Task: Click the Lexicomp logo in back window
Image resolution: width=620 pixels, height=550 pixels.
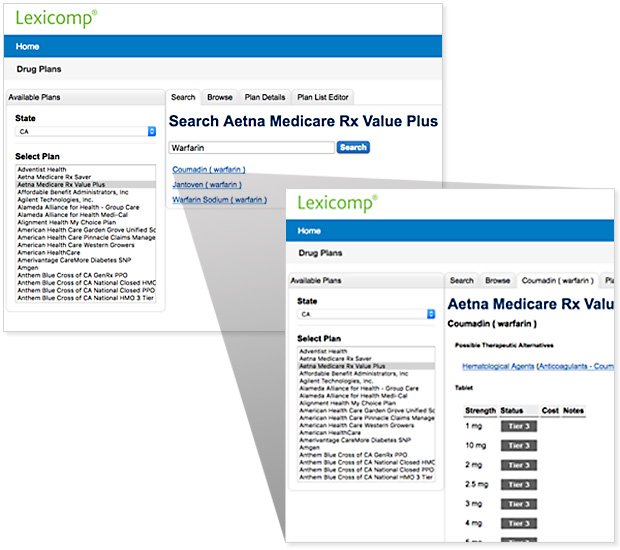Action: point(56,17)
